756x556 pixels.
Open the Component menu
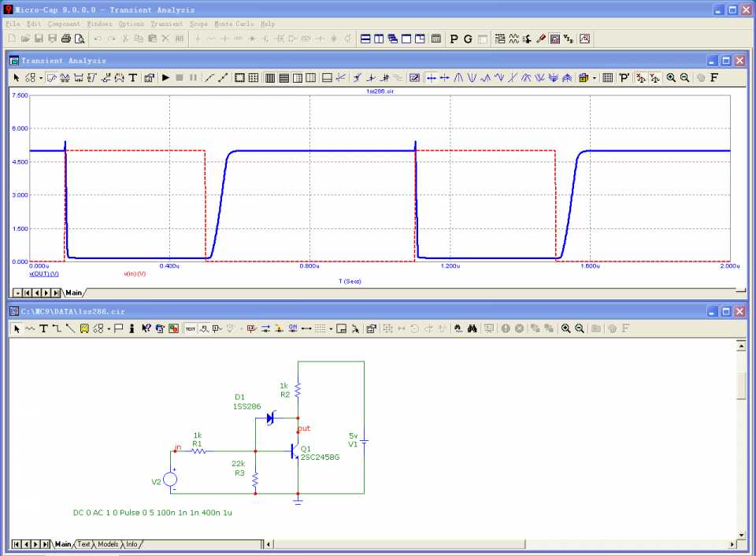pos(64,24)
